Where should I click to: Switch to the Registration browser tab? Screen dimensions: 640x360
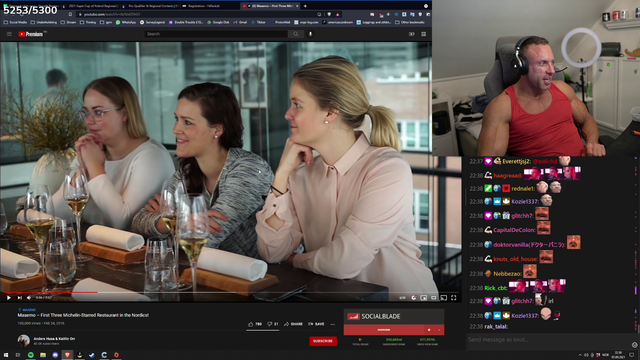pyautogui.click(x=209, y=6)
